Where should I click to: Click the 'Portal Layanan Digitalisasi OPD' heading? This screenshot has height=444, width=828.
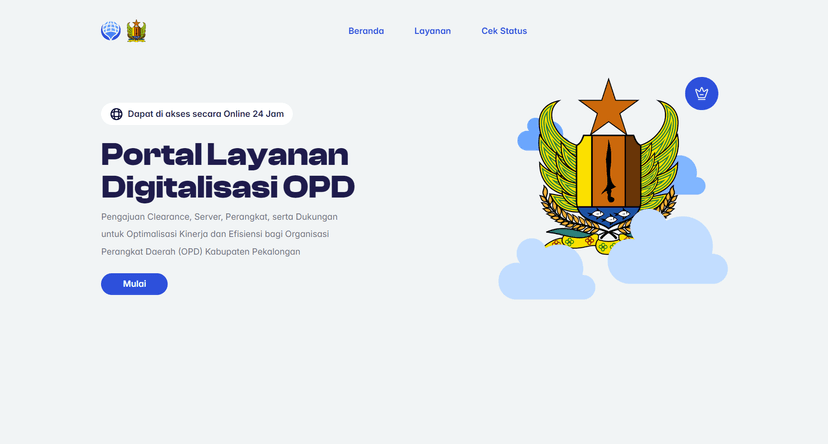[x=227, y=171]
